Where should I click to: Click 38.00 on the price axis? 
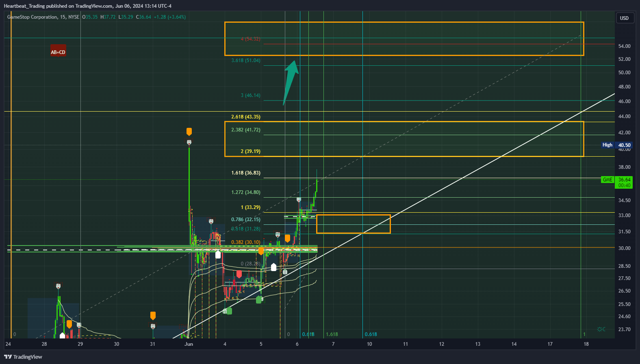[x=625, y=167]
